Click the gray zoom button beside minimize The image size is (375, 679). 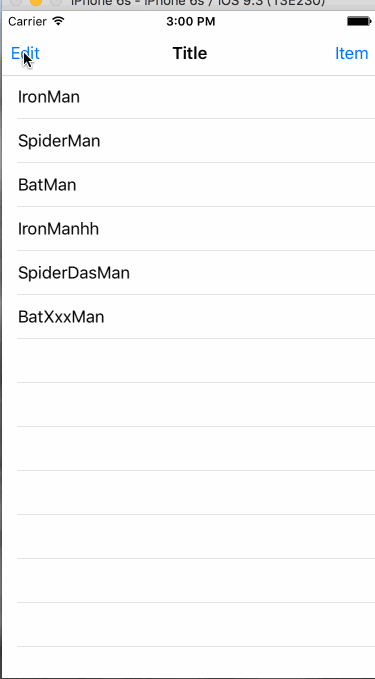pyautogui.click(x=56, y=2)
